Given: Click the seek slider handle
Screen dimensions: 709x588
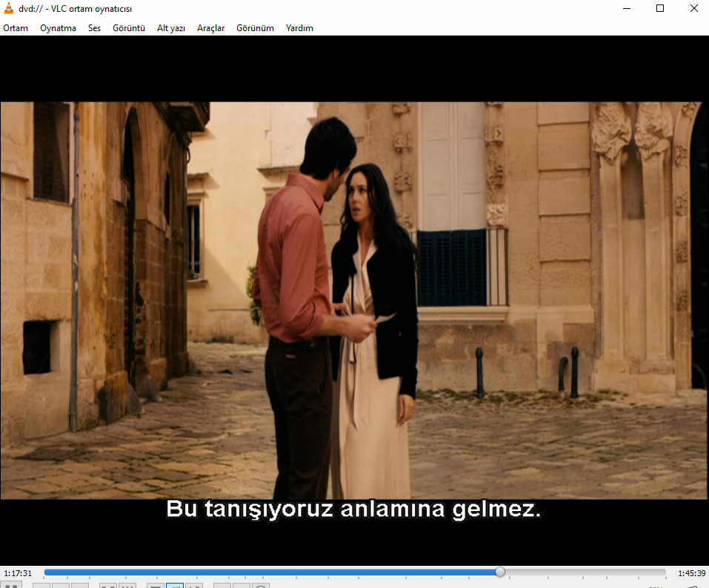Looking at the screenshot, I should coord(499,572).
